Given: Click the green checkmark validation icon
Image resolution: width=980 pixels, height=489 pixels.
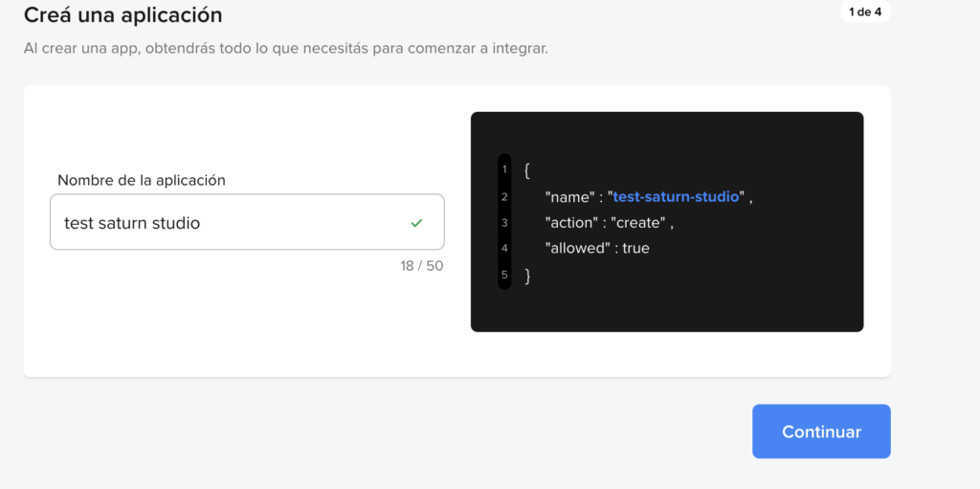Looking at the screenshot, I should [x=416, y=223].
